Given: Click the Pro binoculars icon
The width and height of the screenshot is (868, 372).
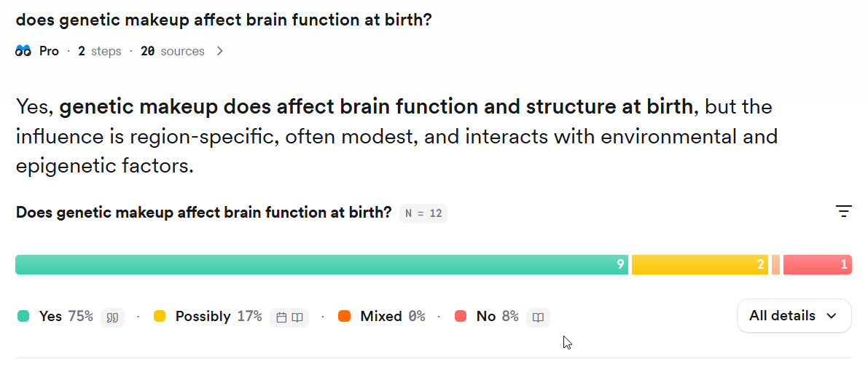Looking at the screenshot, I should 23,51.
